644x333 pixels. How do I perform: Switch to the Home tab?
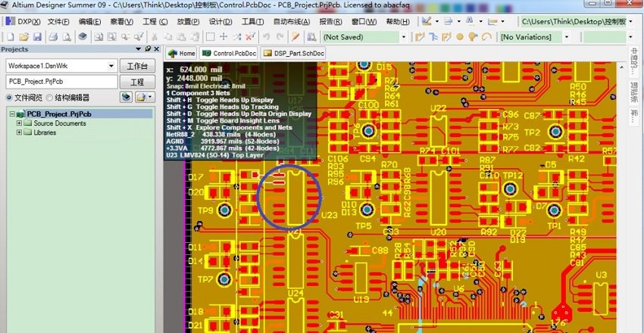[182, 53]
